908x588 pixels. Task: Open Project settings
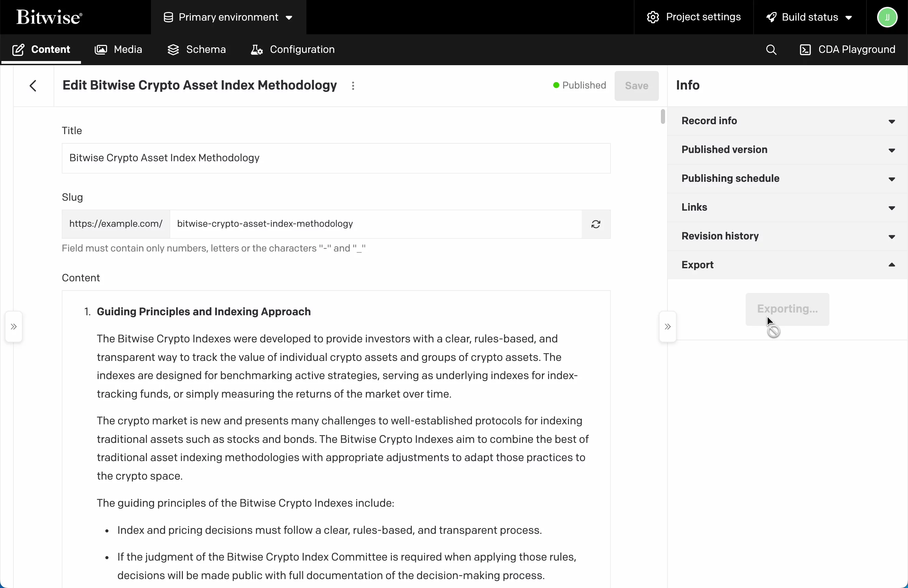tap(692, 17)
